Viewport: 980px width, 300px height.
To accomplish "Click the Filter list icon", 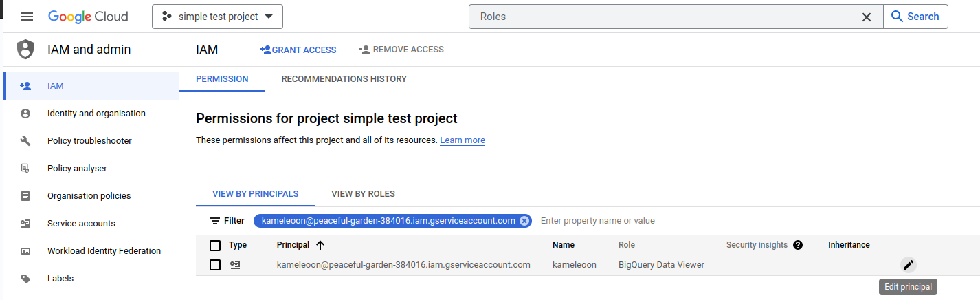I will pos(215,221).
